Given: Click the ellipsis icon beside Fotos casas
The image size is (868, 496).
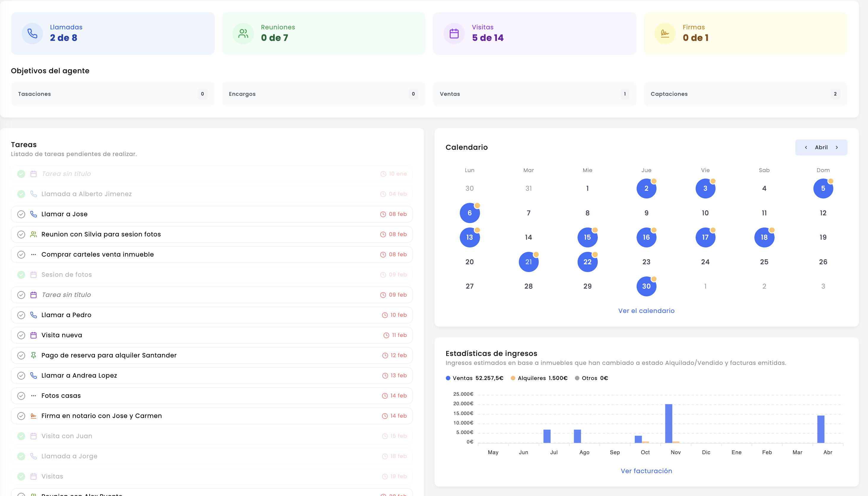Looking at the screenshot, I should [x=34, y=395].
